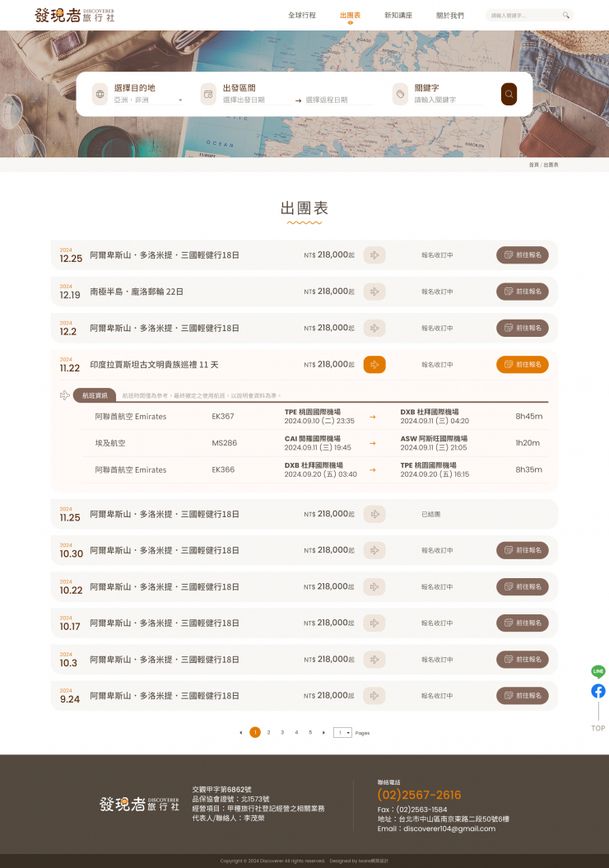Image resolution: width=609 pixels, height=868 pixels.
Task: Go to page 3 in pagination
Action: click(x=282, y=732)
